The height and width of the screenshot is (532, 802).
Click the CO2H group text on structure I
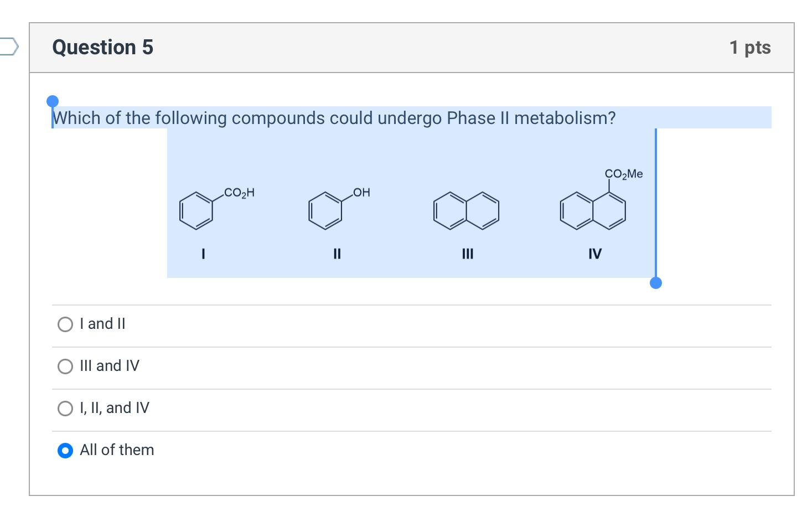coord(239,193)
